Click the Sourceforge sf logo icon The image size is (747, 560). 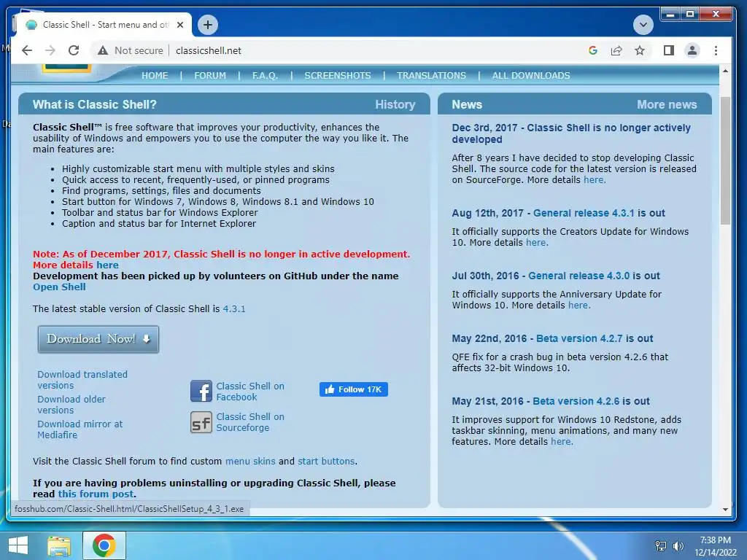click(x=201, y=422)
